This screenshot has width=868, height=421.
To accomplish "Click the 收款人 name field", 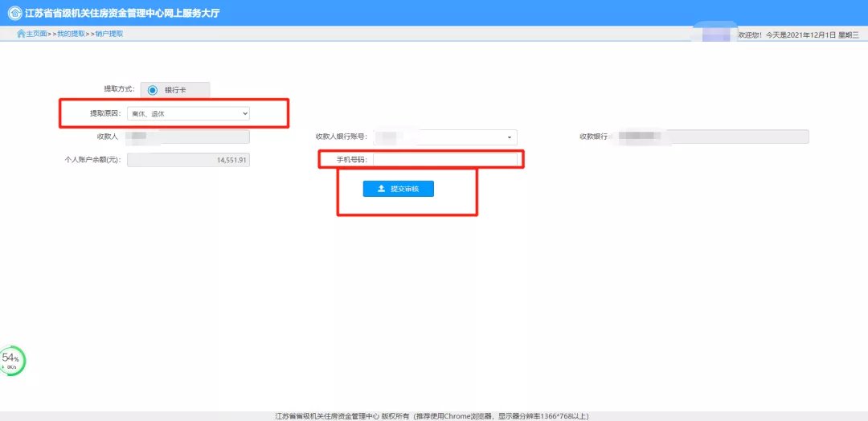I will 188,137.
